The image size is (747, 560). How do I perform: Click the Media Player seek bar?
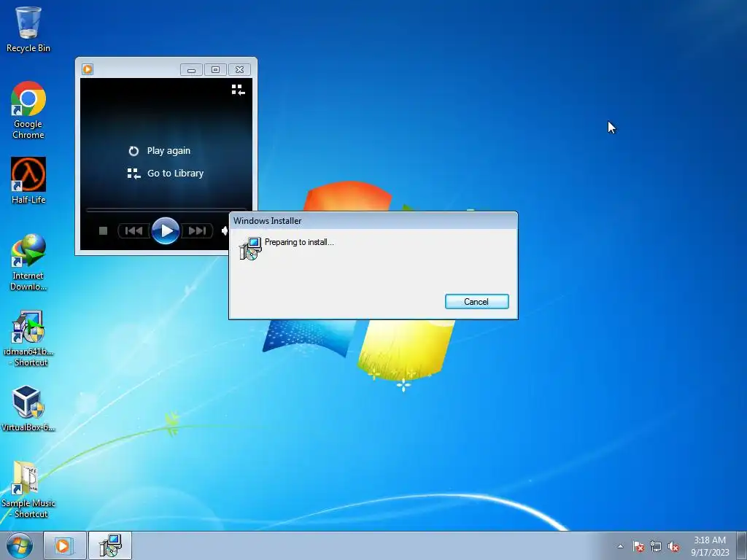pyautogui.click(x=166, y=209)
